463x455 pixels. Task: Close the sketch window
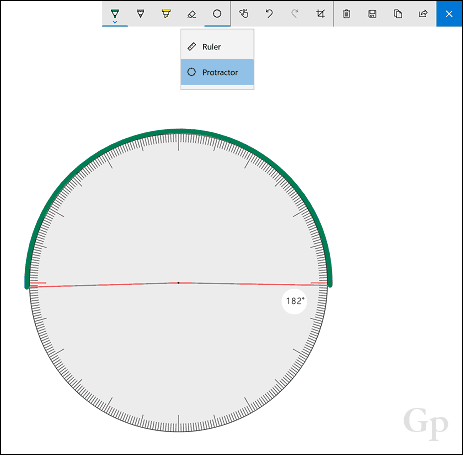(449, 14)
